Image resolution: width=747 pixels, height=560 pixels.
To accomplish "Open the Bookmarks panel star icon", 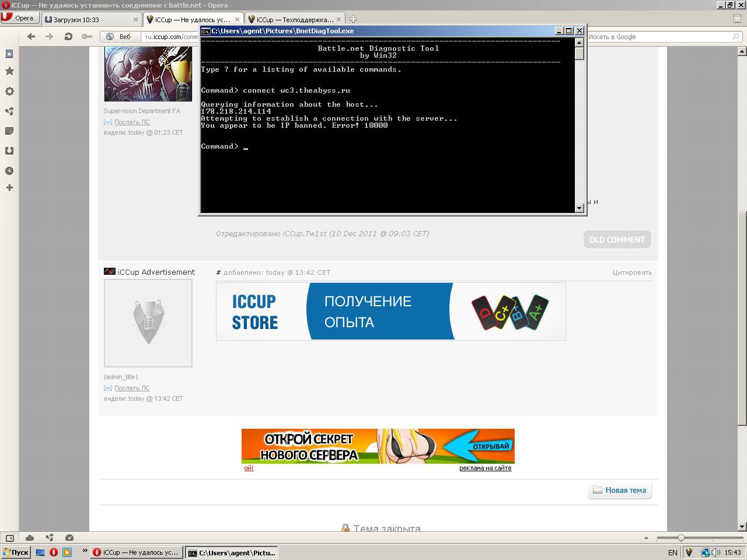I will point(9,71).
